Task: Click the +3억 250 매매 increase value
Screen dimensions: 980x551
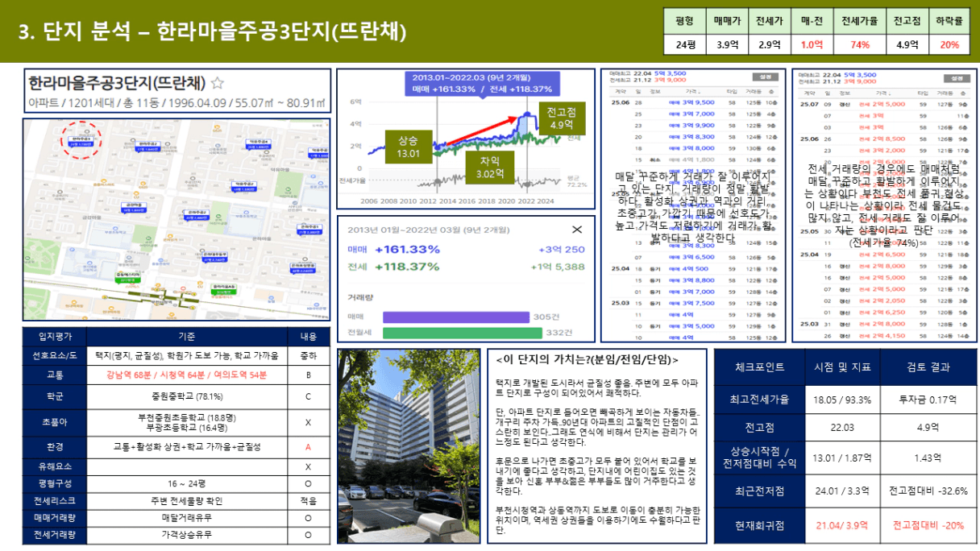Action: click(x=562, y=250)
